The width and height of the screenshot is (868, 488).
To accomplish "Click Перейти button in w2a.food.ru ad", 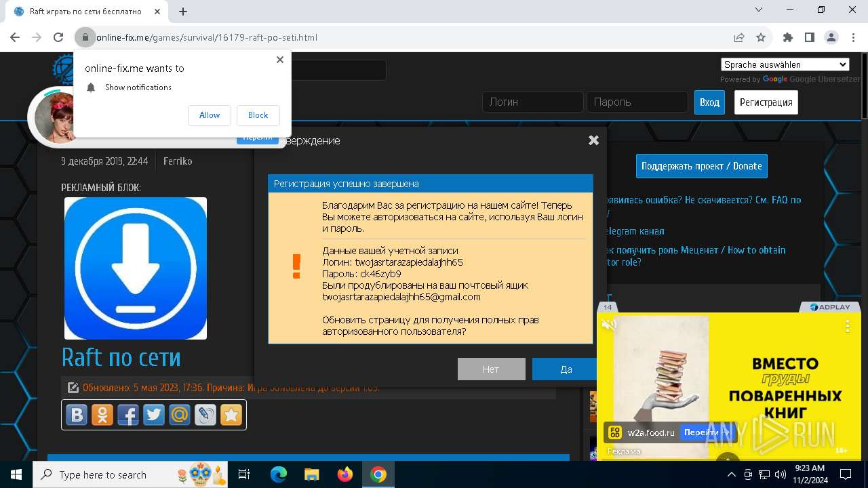I will [x=706, y=432].
